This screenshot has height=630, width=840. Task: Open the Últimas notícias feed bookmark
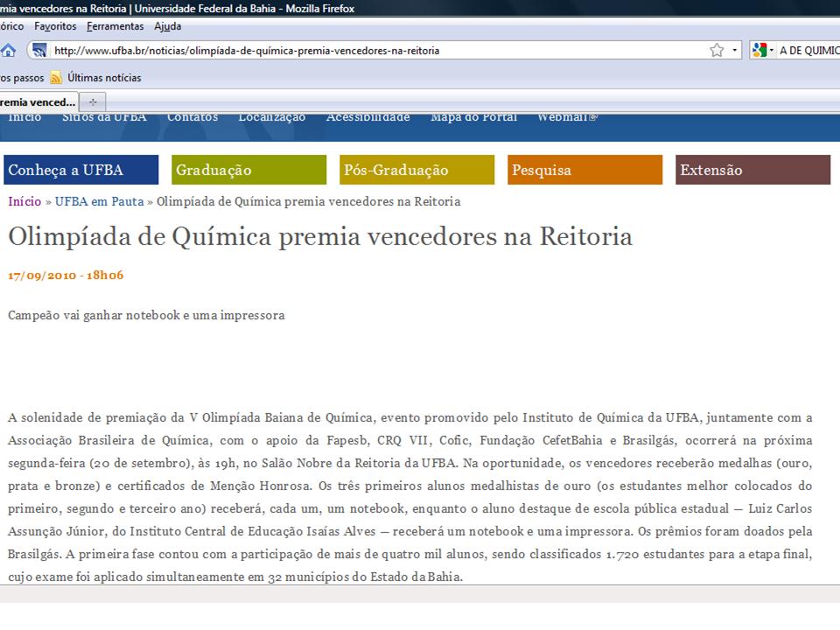(x=96, y=78)
